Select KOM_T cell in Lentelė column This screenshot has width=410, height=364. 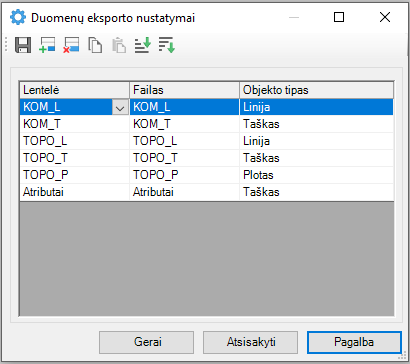coord(74,124)
